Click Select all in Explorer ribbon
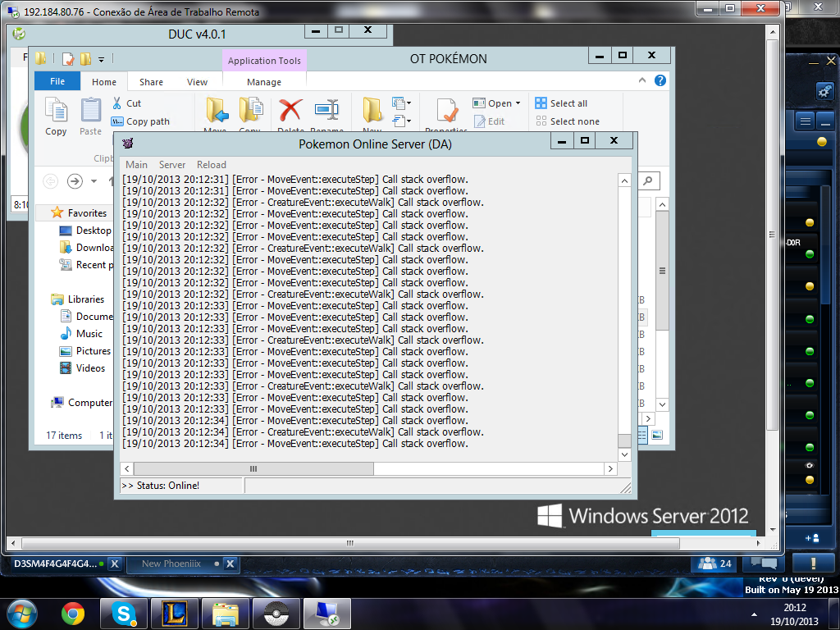This screenshot has width=840, height=630. tap(561, 103)
